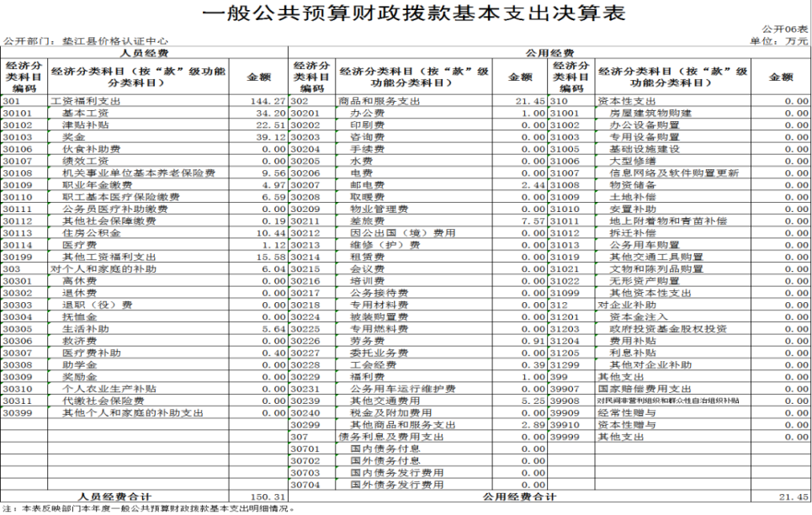Select the 39.12 amount for 奖金
812x515 pixels.
271,137
